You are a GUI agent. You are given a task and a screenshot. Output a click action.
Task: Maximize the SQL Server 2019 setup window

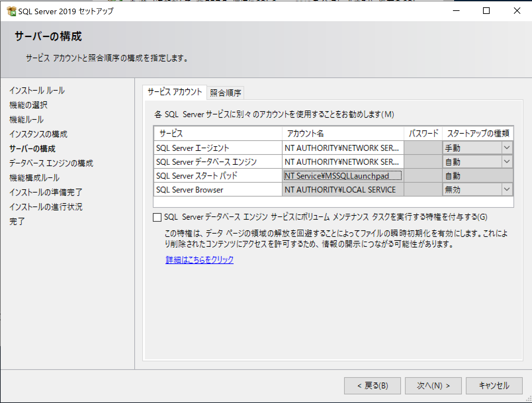(x=486, y=11)
